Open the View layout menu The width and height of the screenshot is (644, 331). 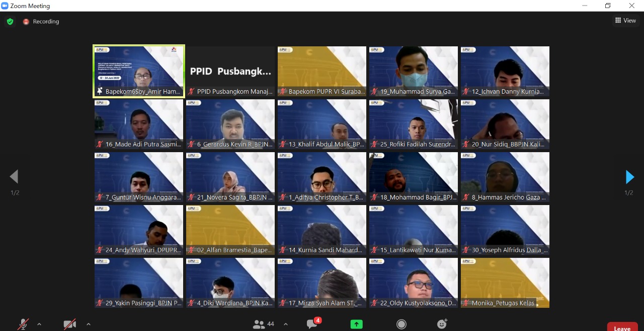(625, 21)
